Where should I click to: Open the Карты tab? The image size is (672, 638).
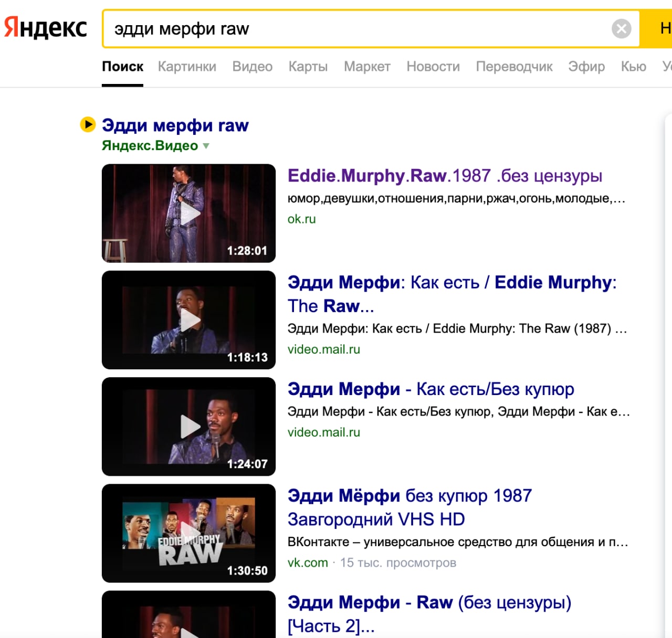pos(308,67)
